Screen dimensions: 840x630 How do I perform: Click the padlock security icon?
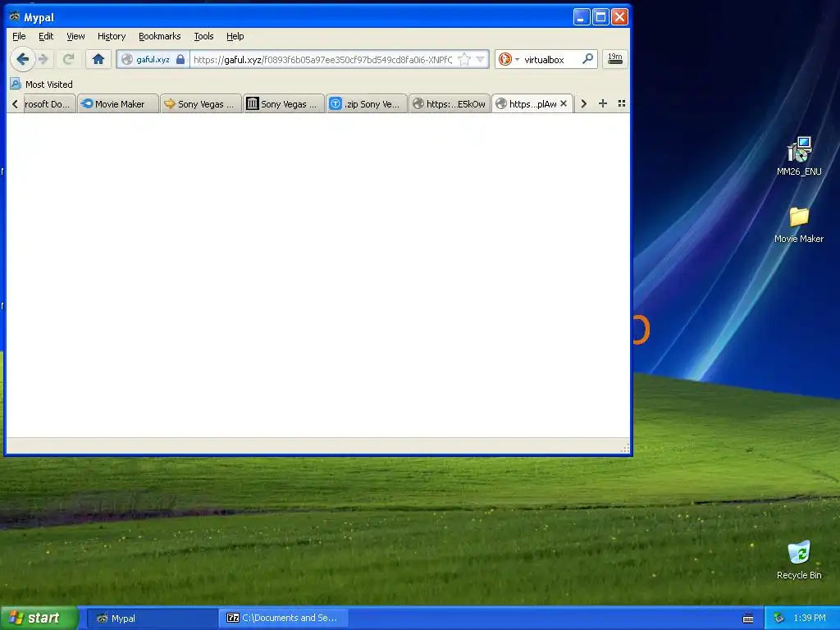(180, 59)
